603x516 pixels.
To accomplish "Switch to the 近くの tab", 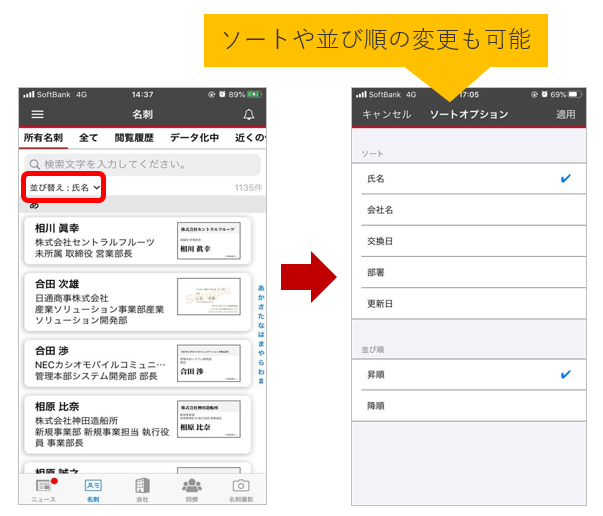I will click(250, 138).
